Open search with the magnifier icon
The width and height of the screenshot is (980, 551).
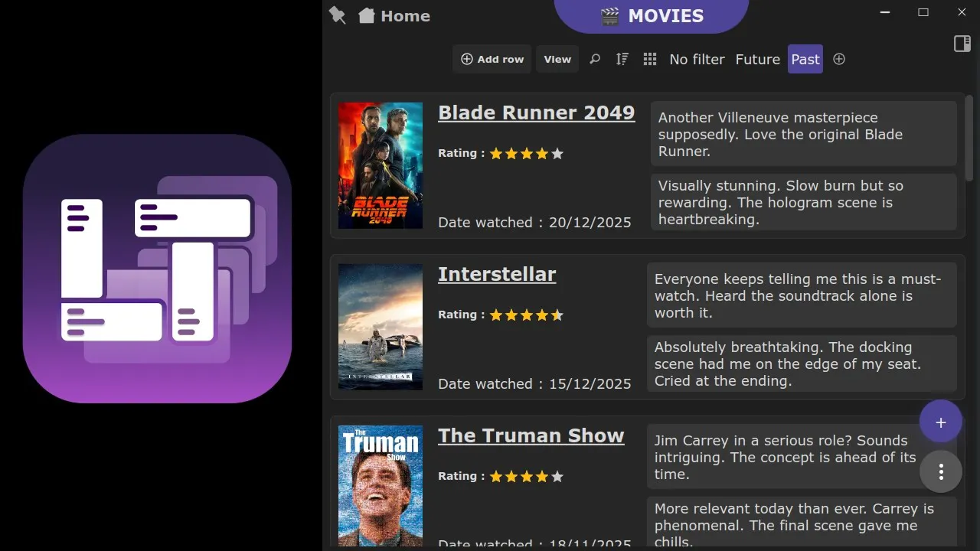click(x=595, y=59)
